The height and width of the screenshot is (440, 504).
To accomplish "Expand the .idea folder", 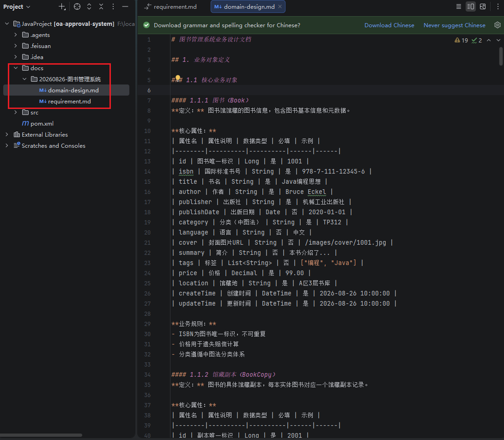I will coord(15,57).
